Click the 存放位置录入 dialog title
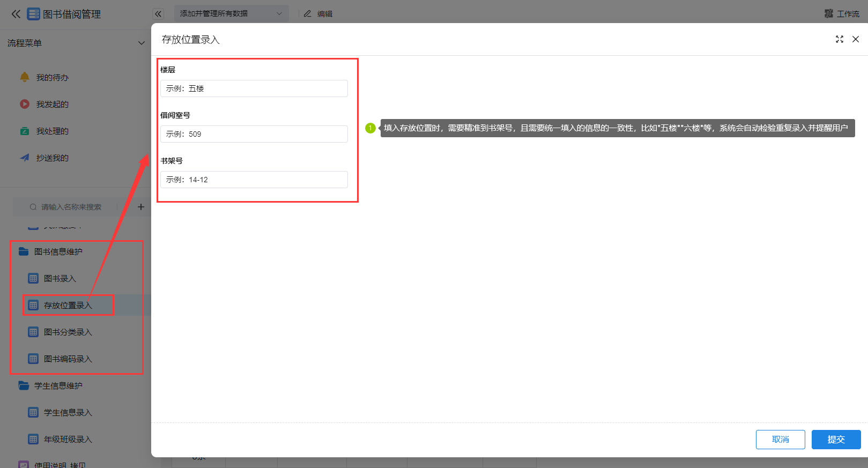The width and height of the screenshot is (868, 468). tap(191, 40)
